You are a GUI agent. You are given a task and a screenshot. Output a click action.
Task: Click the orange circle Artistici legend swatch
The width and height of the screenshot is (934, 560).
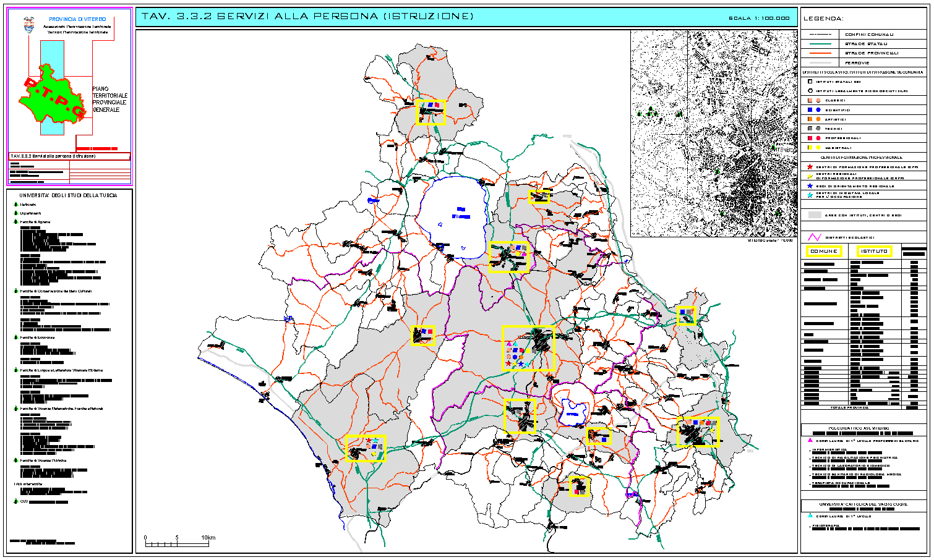pyautogui.click(x=818, y=119)
